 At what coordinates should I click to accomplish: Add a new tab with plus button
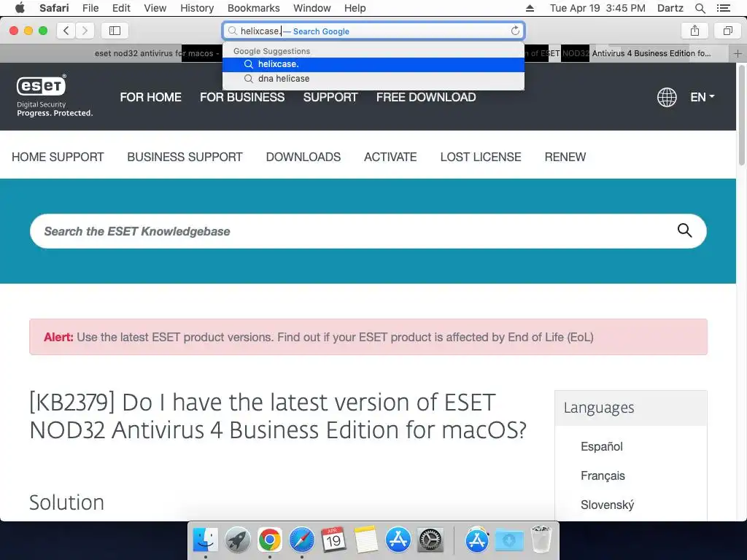click(x=738, y=53)
